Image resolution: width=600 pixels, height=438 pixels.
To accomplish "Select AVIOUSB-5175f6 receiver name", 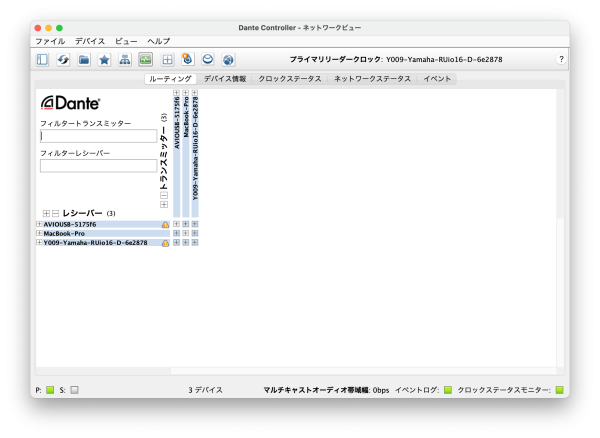I will 70,224.
